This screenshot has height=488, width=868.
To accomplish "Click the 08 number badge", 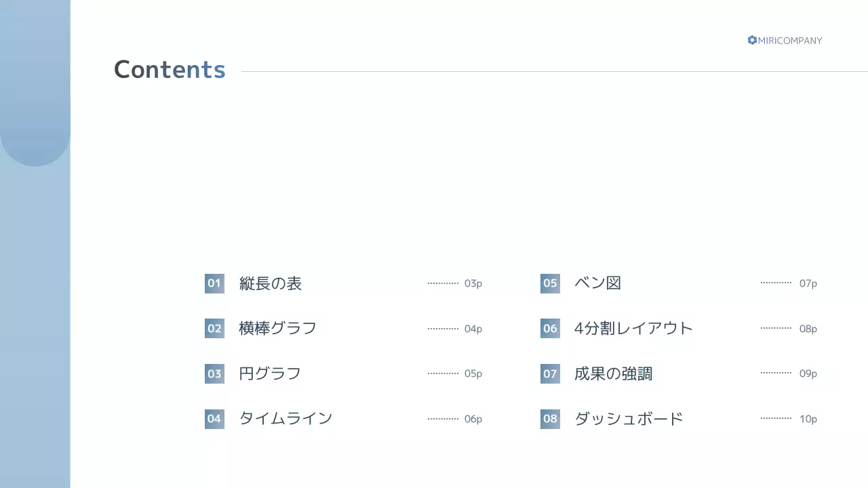I will click(550, 419).
